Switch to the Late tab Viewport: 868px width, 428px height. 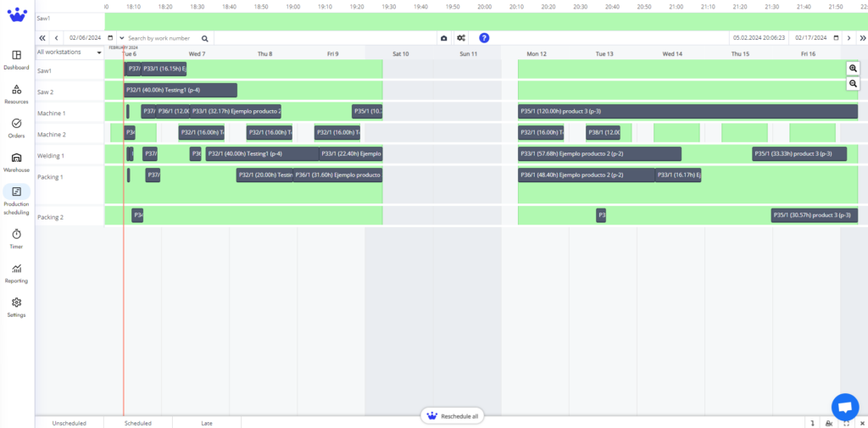207,423
